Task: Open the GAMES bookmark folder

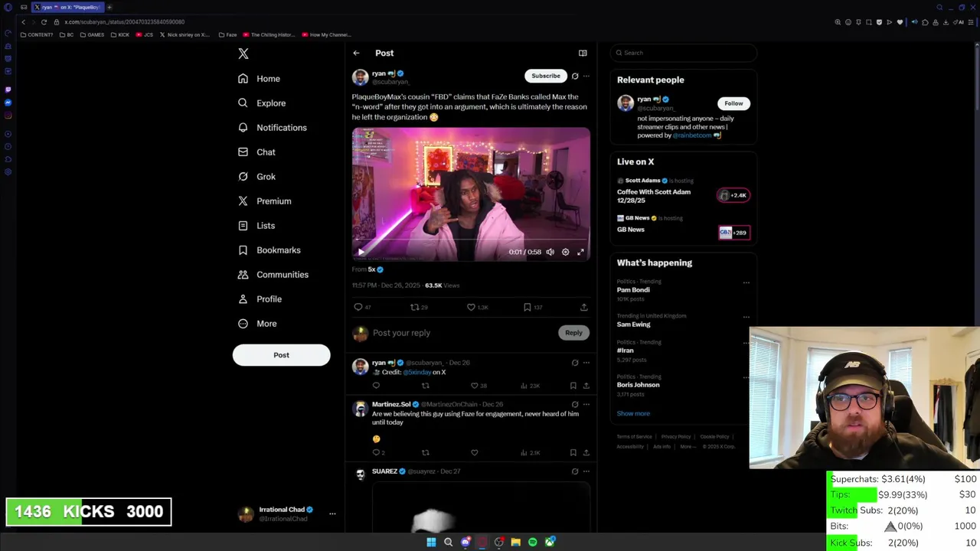Action: (92, 34)
